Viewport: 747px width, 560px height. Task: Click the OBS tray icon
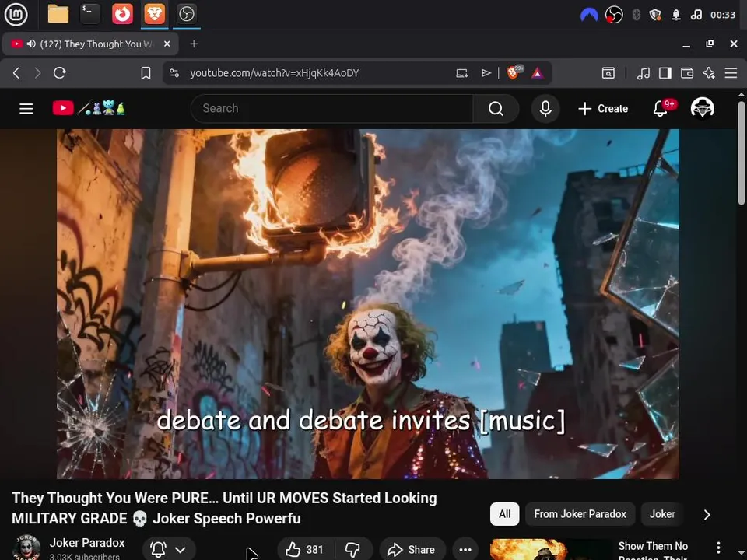coord(614,16)
